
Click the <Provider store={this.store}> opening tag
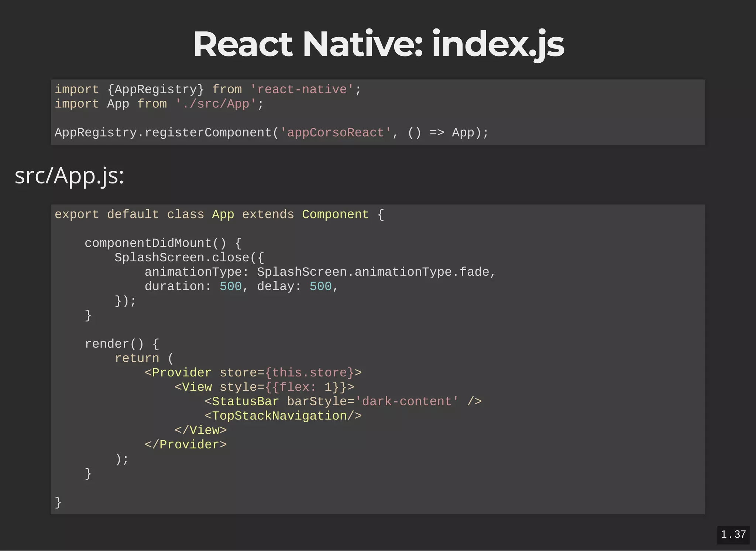[x=253, y=373]
